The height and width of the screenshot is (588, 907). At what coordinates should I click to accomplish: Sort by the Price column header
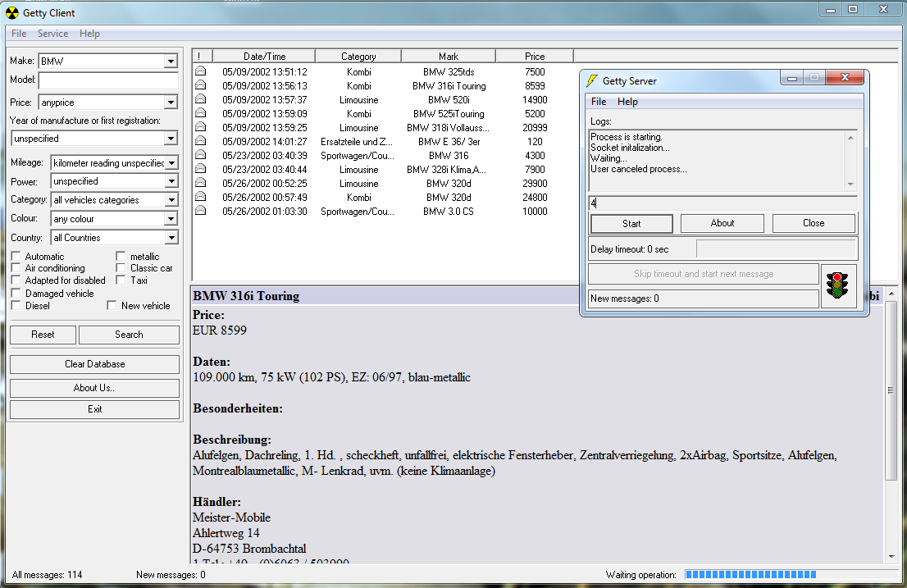click(535, 56)
